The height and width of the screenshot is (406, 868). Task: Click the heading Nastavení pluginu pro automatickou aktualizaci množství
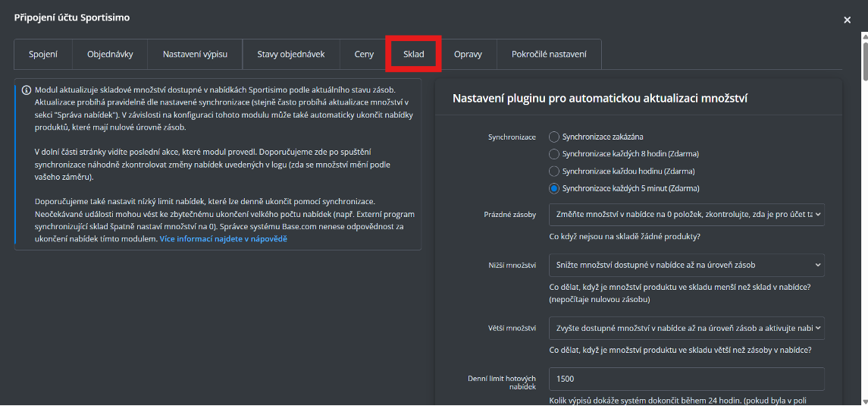coord(600,99)
